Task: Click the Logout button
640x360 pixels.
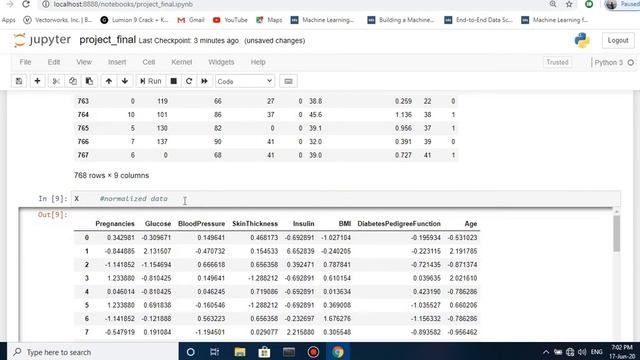Action: [618, 40]
